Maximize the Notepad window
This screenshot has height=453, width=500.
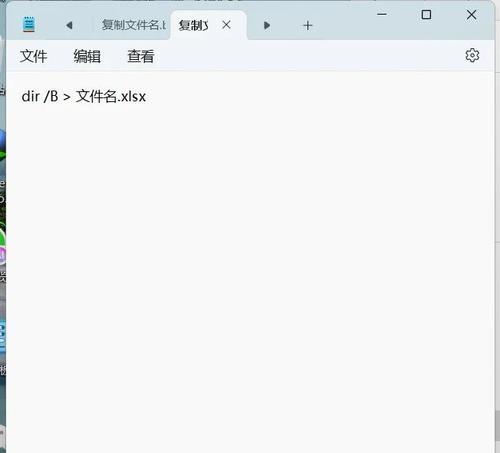click(x=426, y=14)
